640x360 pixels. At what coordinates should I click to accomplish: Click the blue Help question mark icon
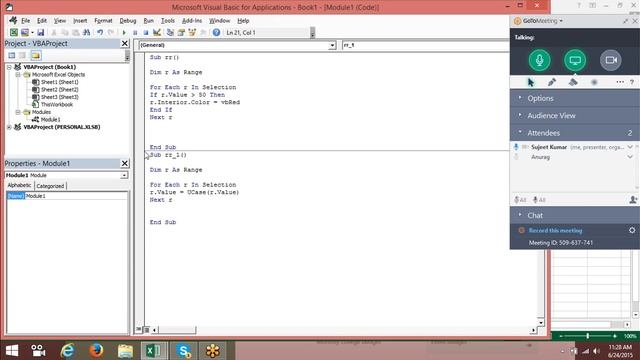[x=216, y=33]
